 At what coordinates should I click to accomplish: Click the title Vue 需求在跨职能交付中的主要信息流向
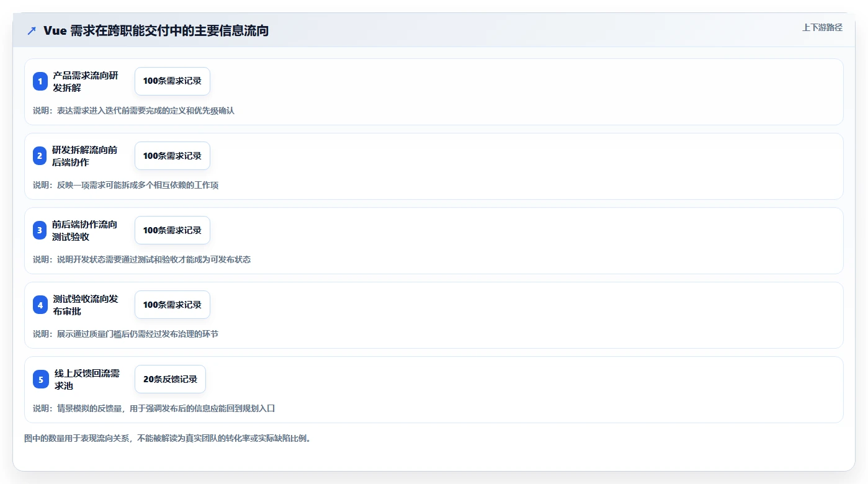coord(156,31)
